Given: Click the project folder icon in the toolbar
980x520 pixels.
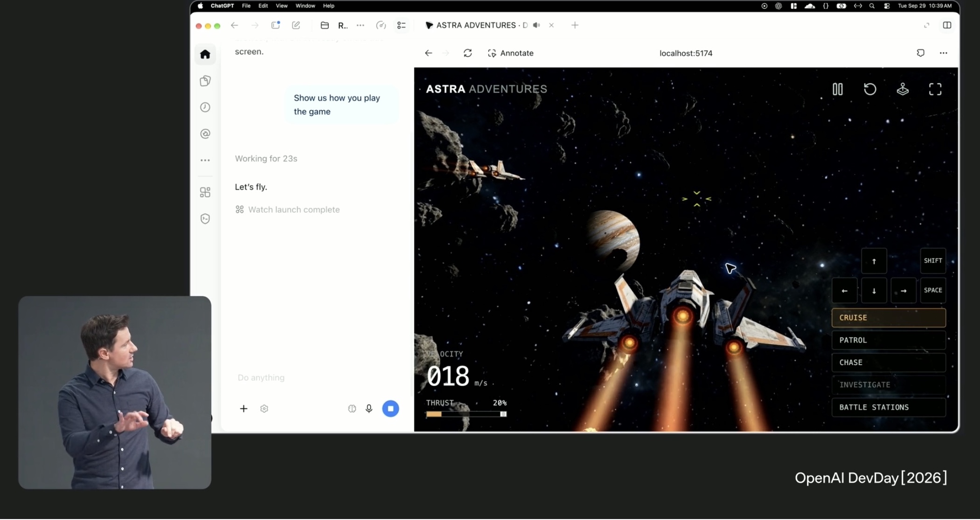Looking at the screenshot, I should [325, 25].
